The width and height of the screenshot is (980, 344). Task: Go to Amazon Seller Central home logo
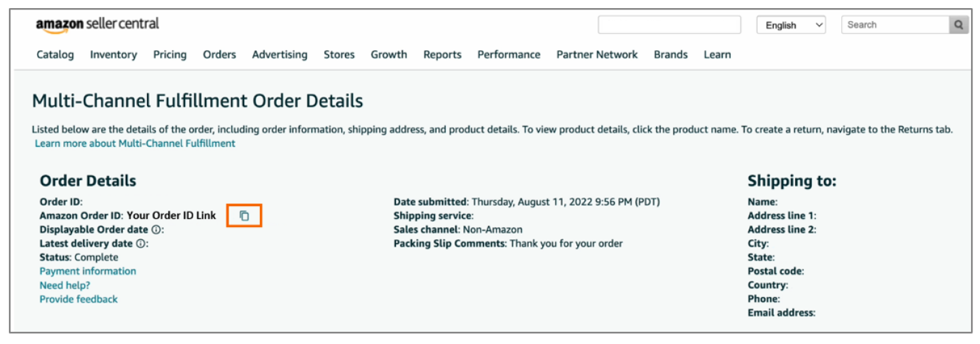(97, 24)
